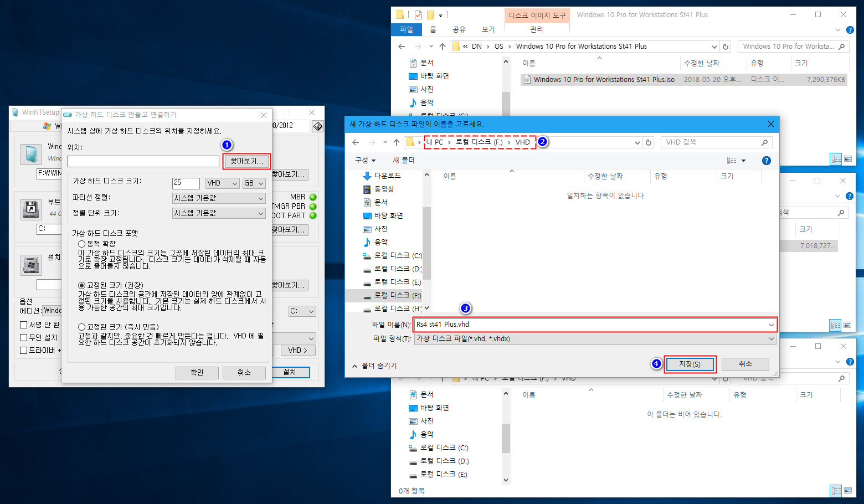Open the Organize menu in the save dialog

click(x=366, y=160)
